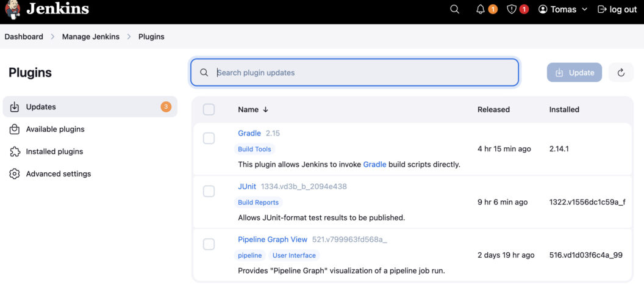Screen dimensions: 644x298
Task: Open Updates sidebar tab
Action: [90, 107]
